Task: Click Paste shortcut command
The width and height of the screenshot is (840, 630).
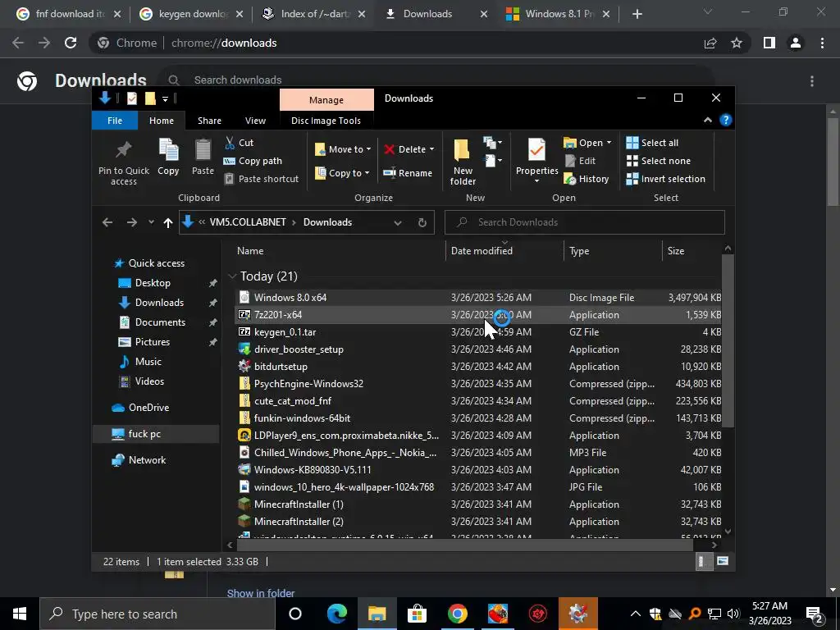Action: click(x=261, y=179)
